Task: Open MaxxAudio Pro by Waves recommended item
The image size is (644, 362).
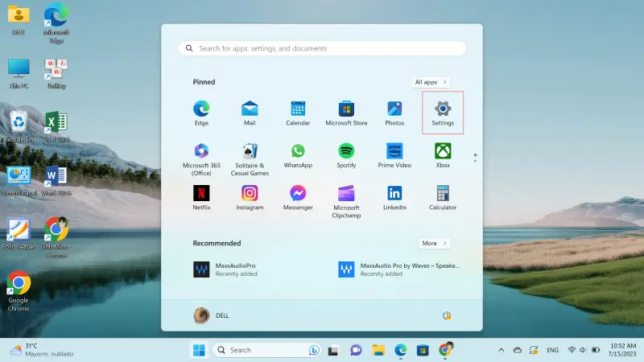Action: pyautogui.click(x=398, y=269)
